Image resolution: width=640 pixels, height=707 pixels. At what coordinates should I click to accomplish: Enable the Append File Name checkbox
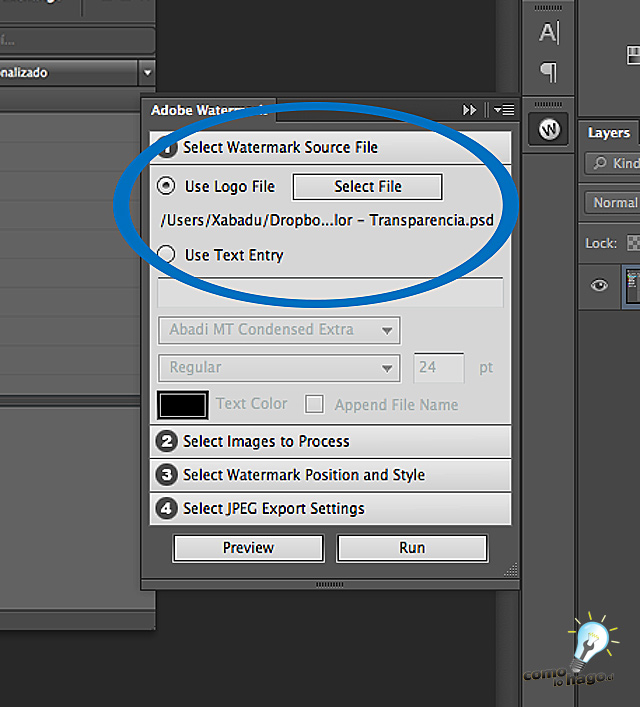315,404
